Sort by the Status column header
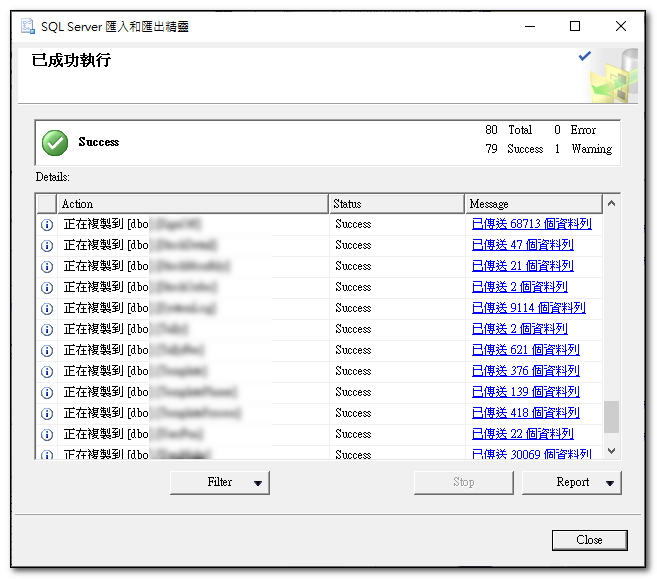657x579 pixels. (x=397, y=204)
